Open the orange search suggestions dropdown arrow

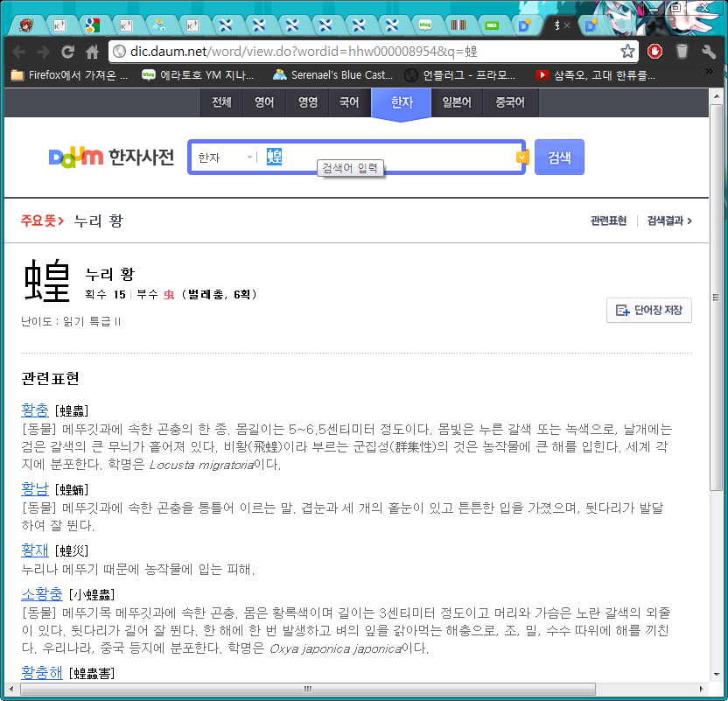click(521, 158)
